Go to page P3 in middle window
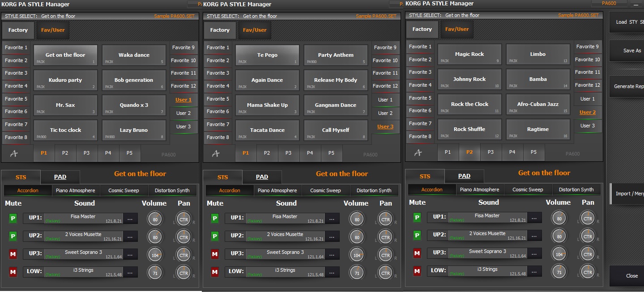 [x=288, y=153]
